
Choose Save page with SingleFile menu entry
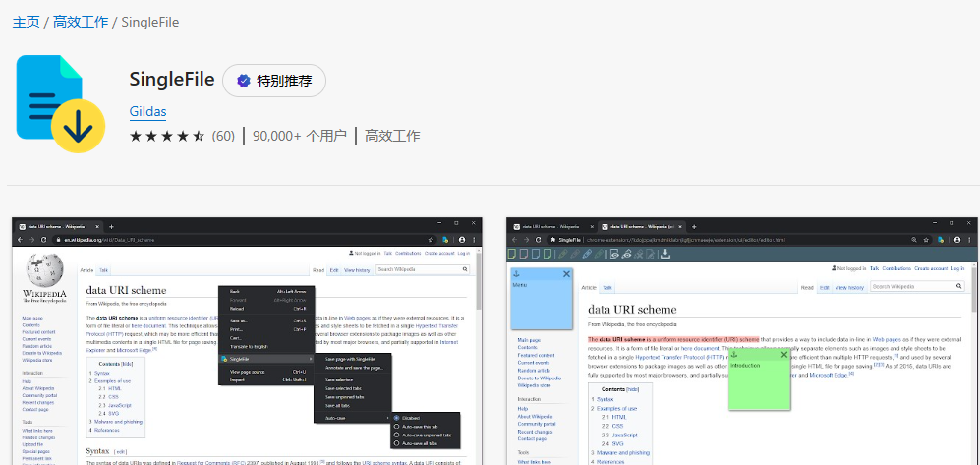coord(351,359)
